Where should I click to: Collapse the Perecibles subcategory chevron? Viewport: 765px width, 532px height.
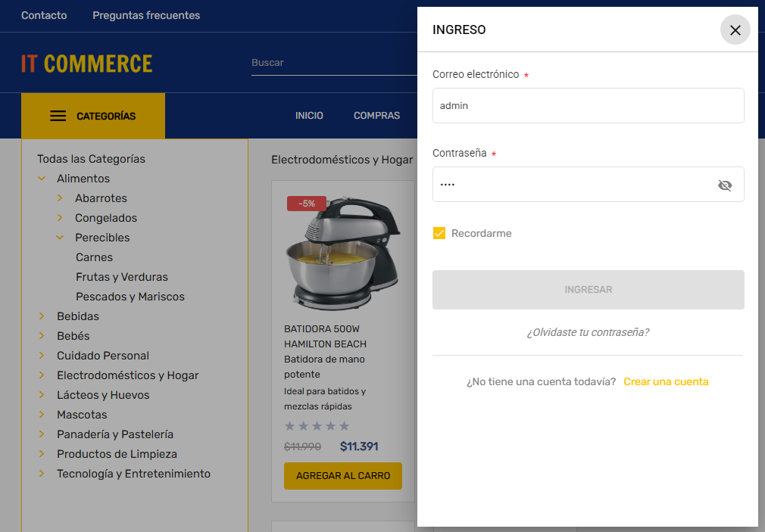pos(60,238)
